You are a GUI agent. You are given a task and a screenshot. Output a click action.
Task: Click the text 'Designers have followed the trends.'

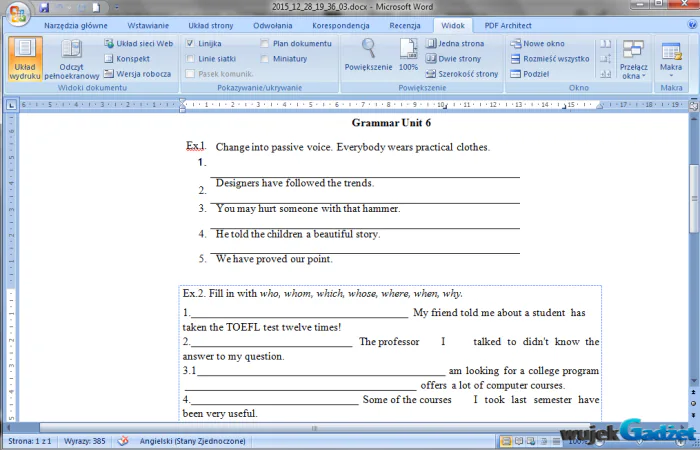(x=295, y=183)
